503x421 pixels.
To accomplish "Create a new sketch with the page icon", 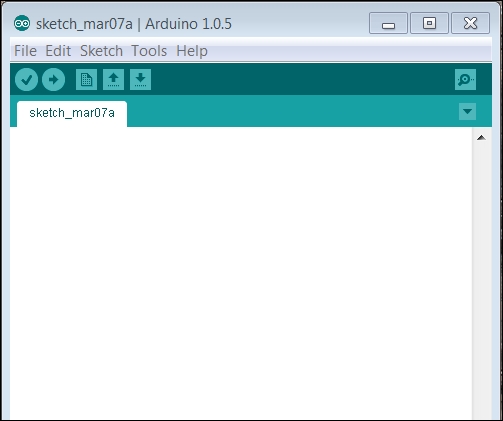I will (86, 80).
